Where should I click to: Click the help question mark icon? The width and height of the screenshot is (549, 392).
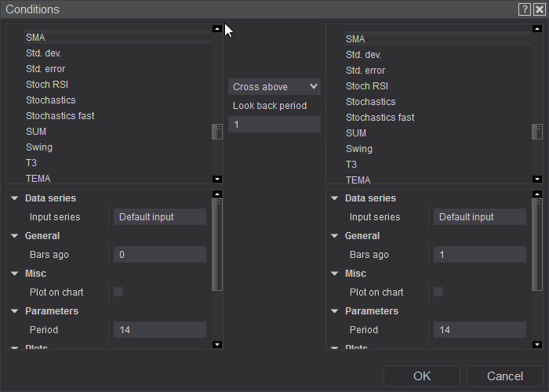tap(524, 9)
